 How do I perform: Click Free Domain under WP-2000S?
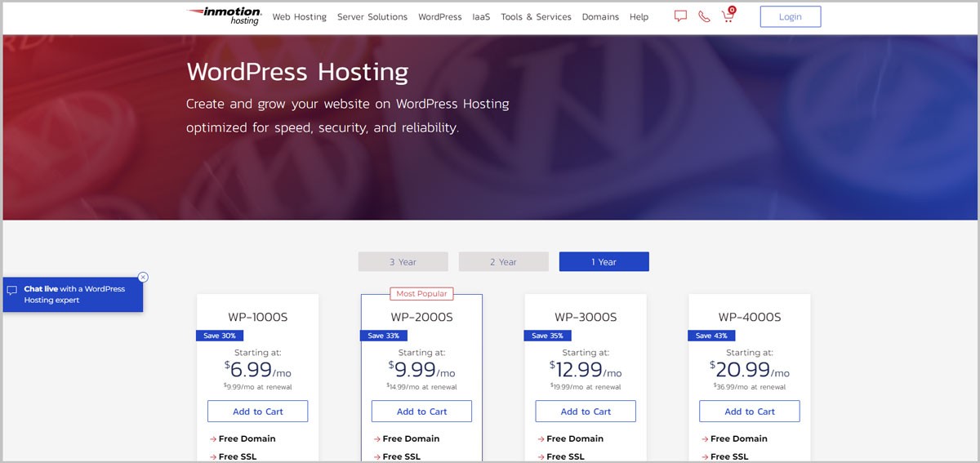[411, 439]
